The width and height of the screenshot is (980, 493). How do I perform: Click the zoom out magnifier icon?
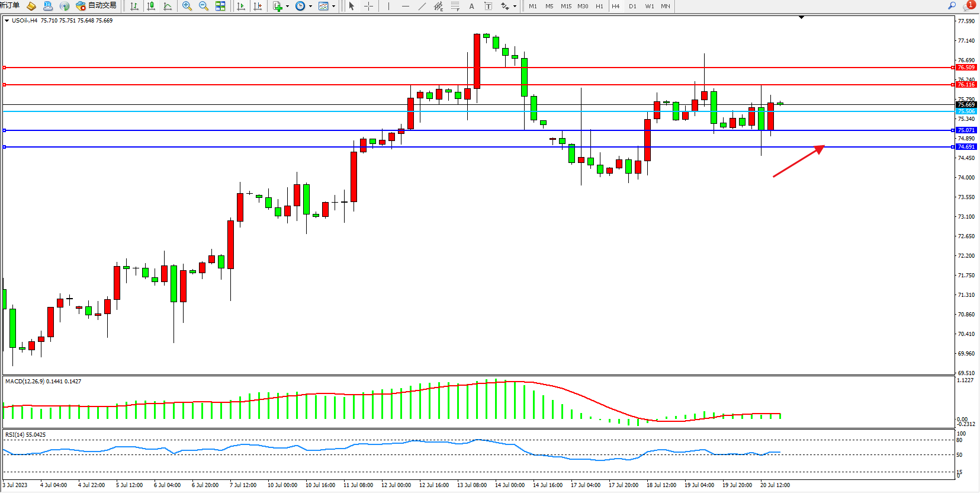(204, 6)
